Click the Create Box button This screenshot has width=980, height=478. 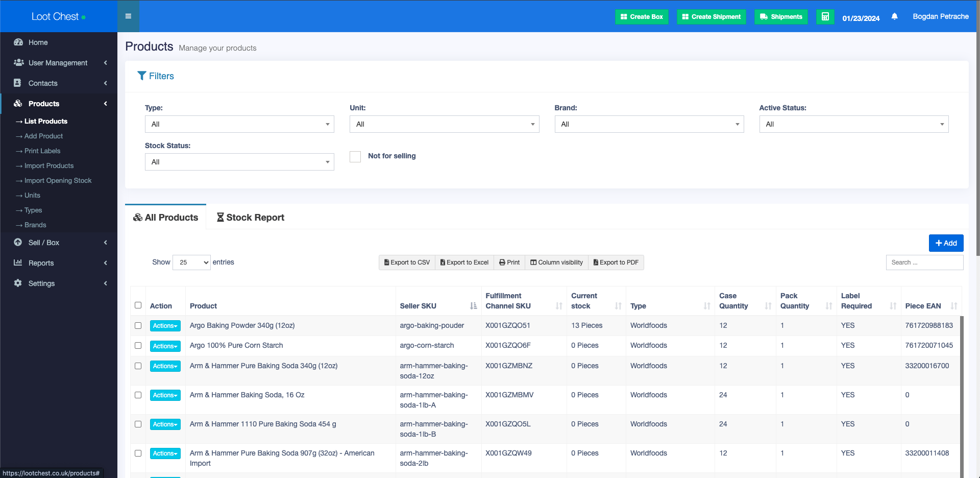(642, 17)
